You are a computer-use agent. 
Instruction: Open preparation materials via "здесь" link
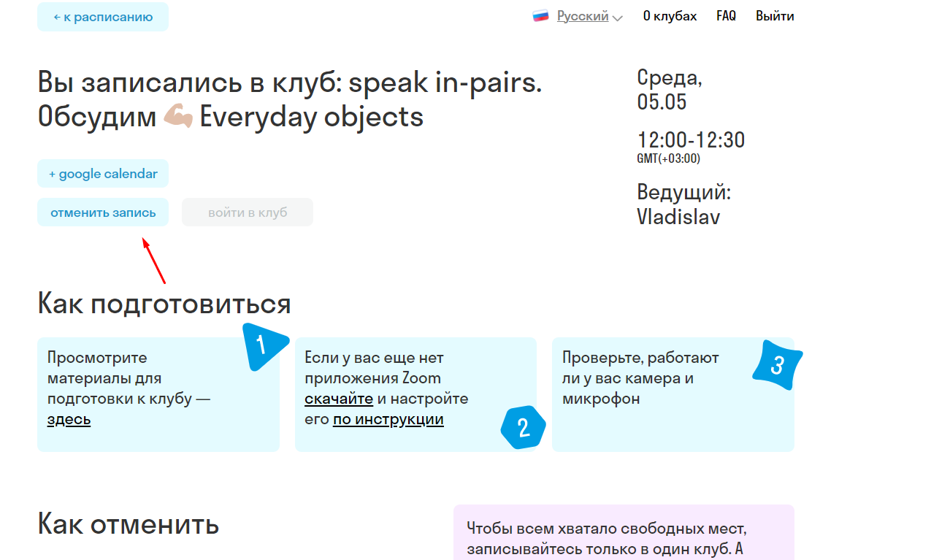coord(68,419)
